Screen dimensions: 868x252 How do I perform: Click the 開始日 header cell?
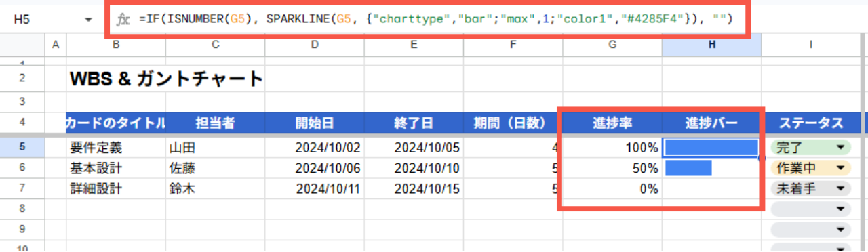click(315, 123)
